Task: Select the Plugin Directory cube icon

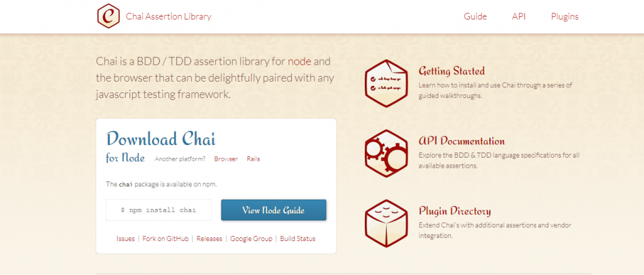Action: tap(386, 224)
